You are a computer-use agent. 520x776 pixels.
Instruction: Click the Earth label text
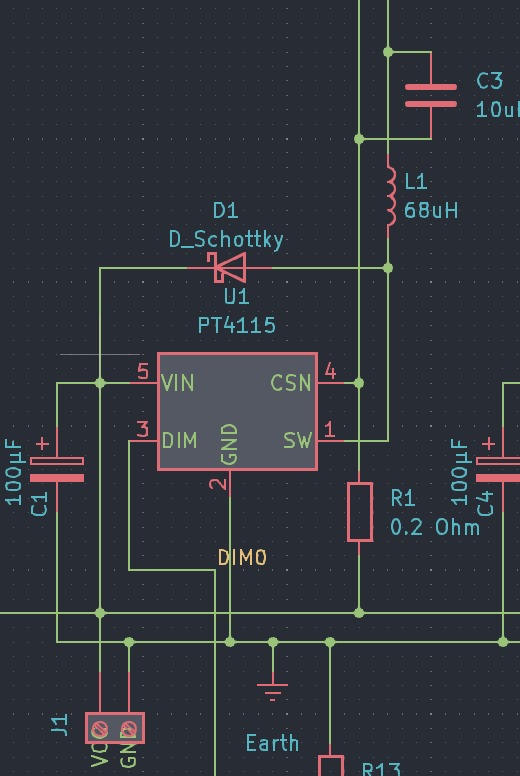[272, 743]
